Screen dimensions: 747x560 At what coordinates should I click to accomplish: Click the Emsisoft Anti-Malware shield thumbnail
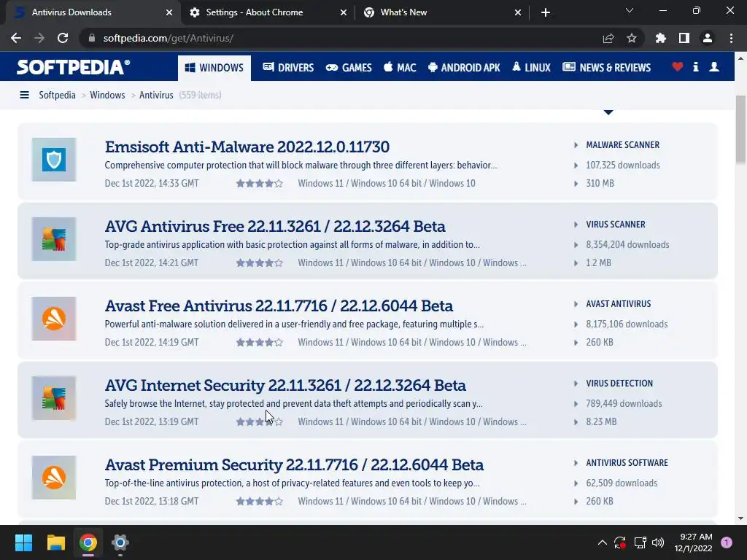click(54, 160)
